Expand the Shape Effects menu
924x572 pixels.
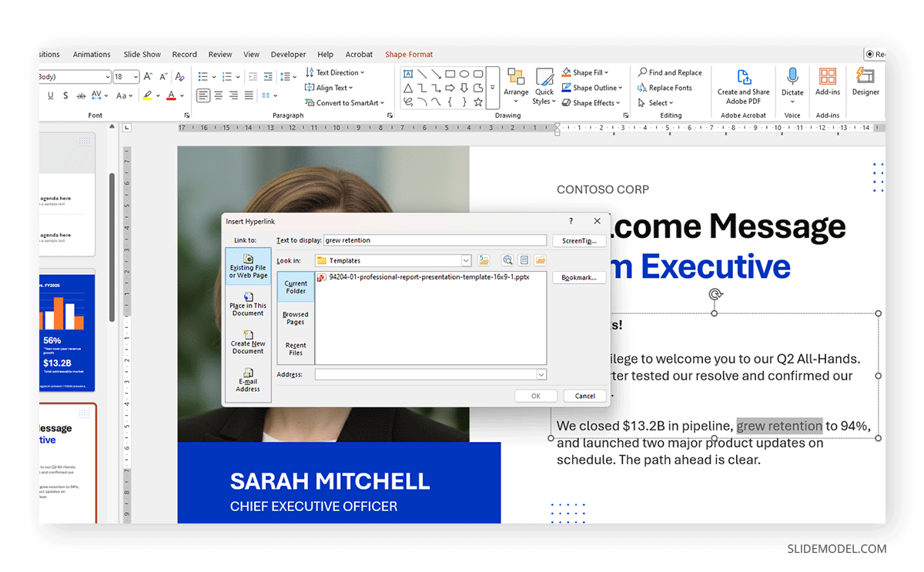(591, 102)
